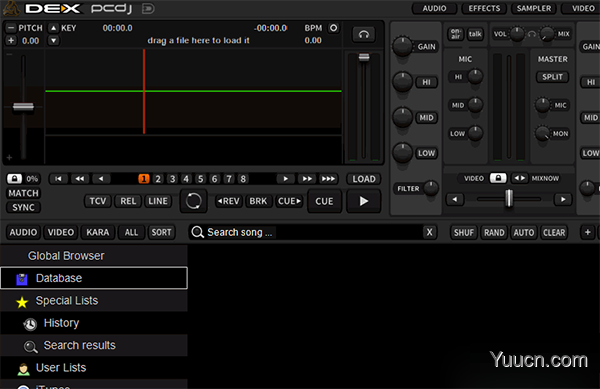600x389 pixels.
Task: Click the MASTER SPLIT button
Action: click(x=552, y=77)
